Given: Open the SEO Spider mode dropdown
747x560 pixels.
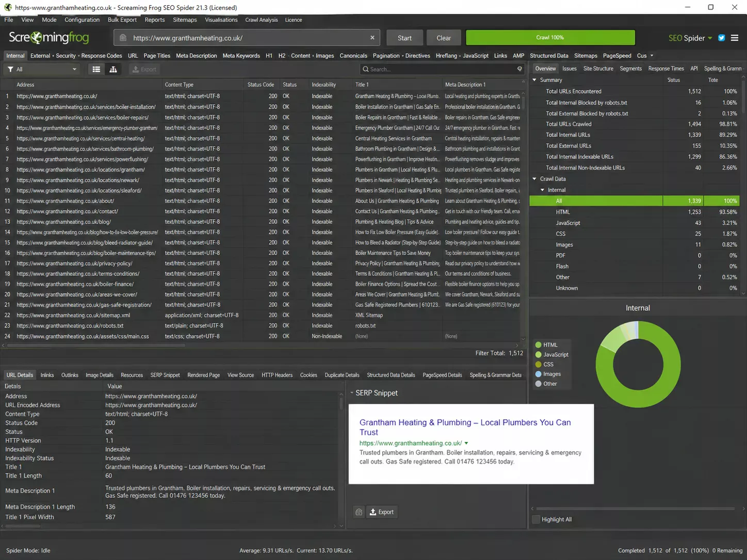Looking at the screenshot, I should click(x=690, y=38).
